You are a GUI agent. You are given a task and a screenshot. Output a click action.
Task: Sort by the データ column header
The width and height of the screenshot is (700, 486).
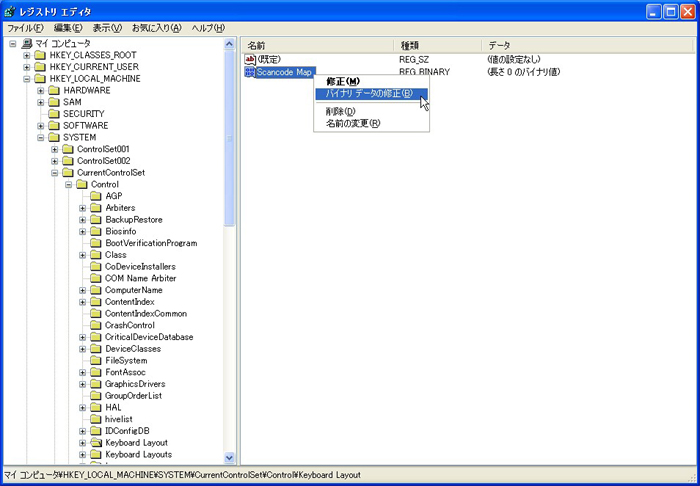[589, 46]
